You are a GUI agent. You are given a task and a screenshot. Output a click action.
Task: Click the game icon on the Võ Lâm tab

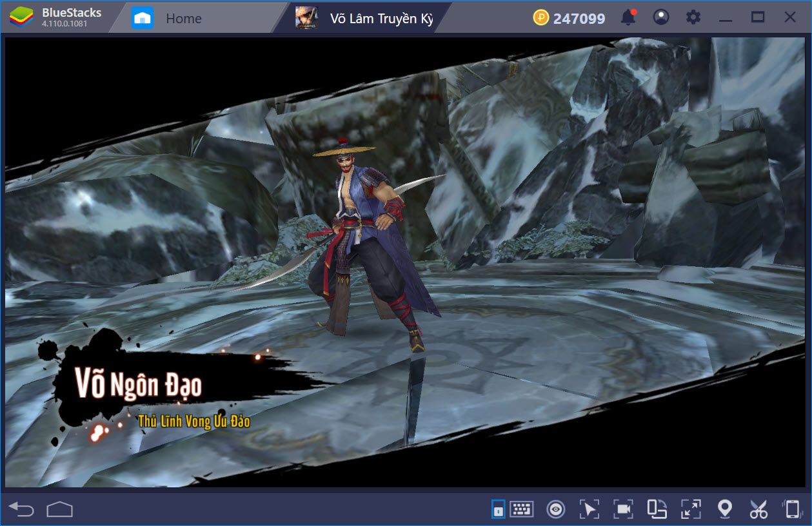pos(306,18)
